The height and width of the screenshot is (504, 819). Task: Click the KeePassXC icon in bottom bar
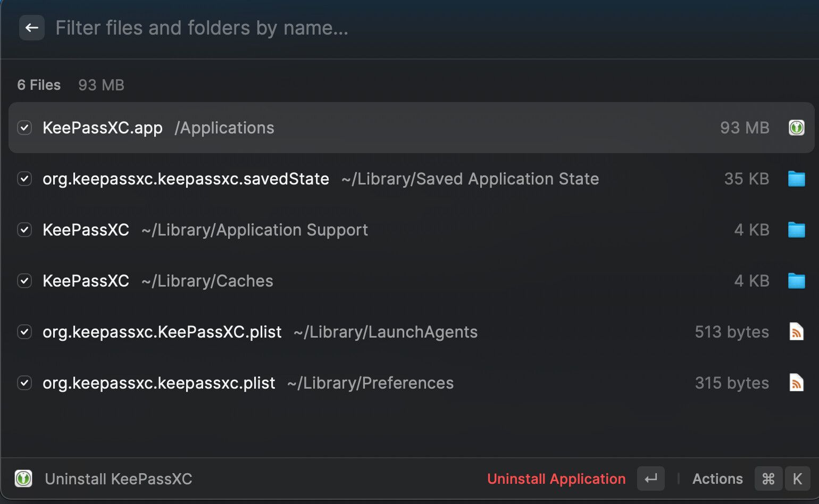(x=23, y=478)
